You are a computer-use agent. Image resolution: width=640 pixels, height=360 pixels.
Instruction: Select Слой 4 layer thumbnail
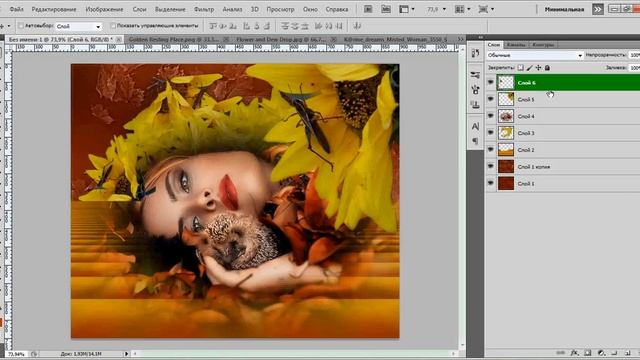pyautogui.click(x=506, y=116)
